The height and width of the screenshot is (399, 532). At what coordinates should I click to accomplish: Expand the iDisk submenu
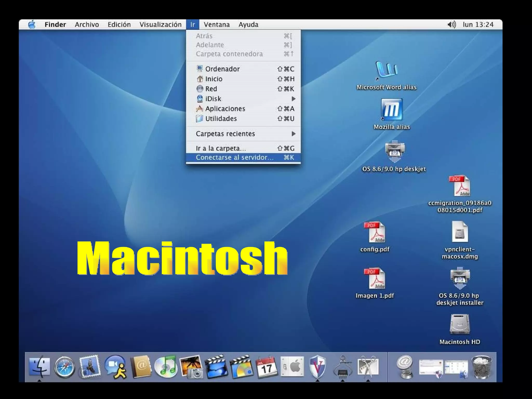(243, 99)
